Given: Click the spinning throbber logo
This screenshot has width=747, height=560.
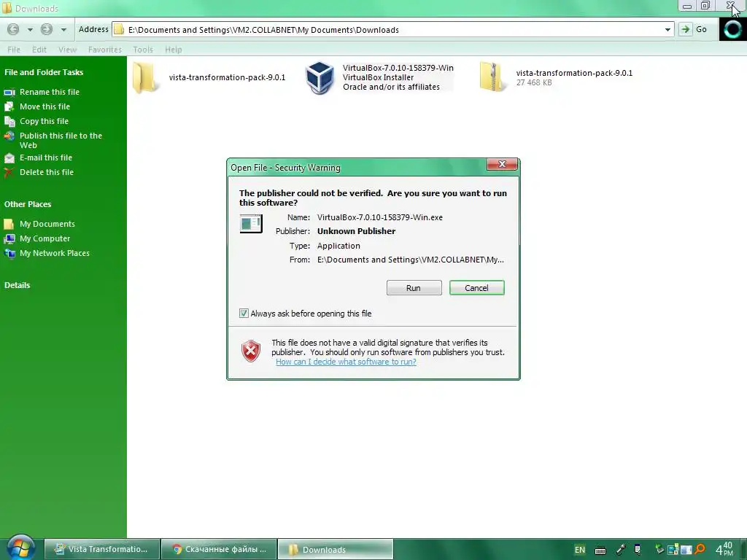Looking at the screenshot, I should tap(732, 29).
